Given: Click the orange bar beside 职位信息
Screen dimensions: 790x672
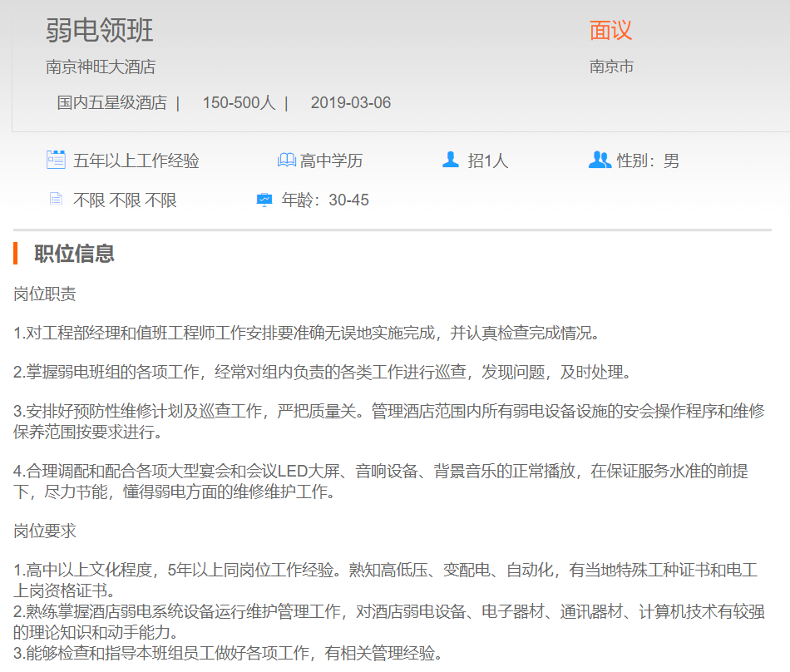Looking at the screenshot, I should pyautogui.click(x=16, y=254).
